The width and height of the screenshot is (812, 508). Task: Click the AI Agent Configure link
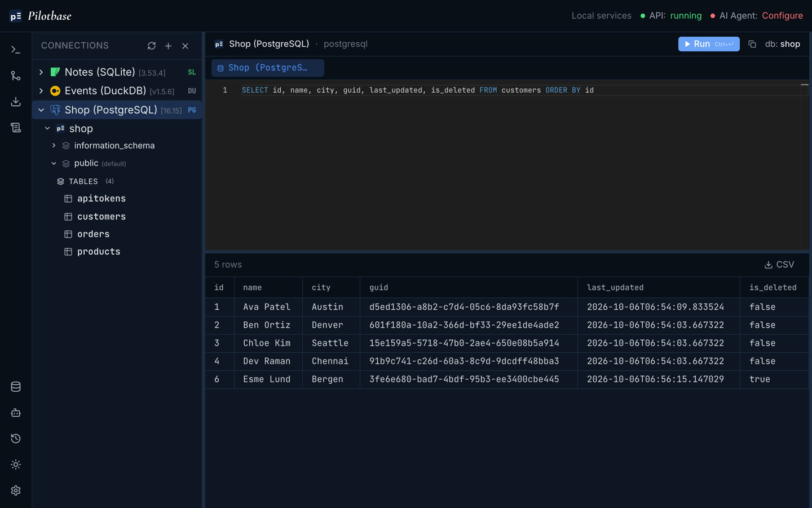tap(782, 16)
